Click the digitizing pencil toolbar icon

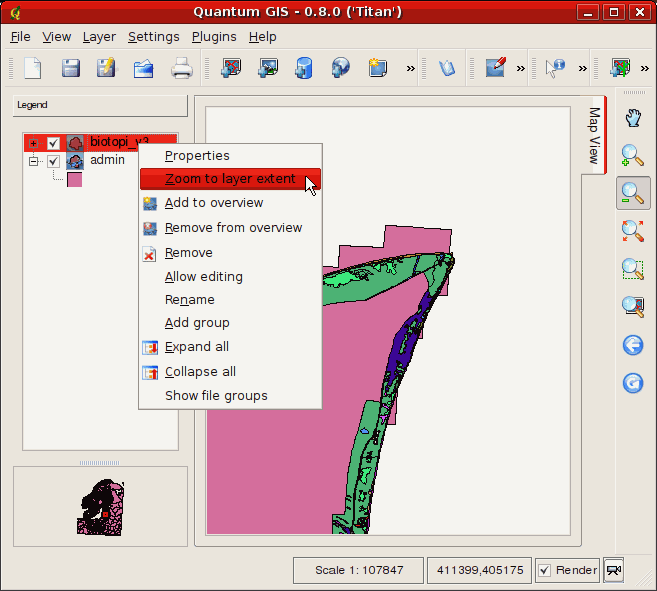point(495,67)
